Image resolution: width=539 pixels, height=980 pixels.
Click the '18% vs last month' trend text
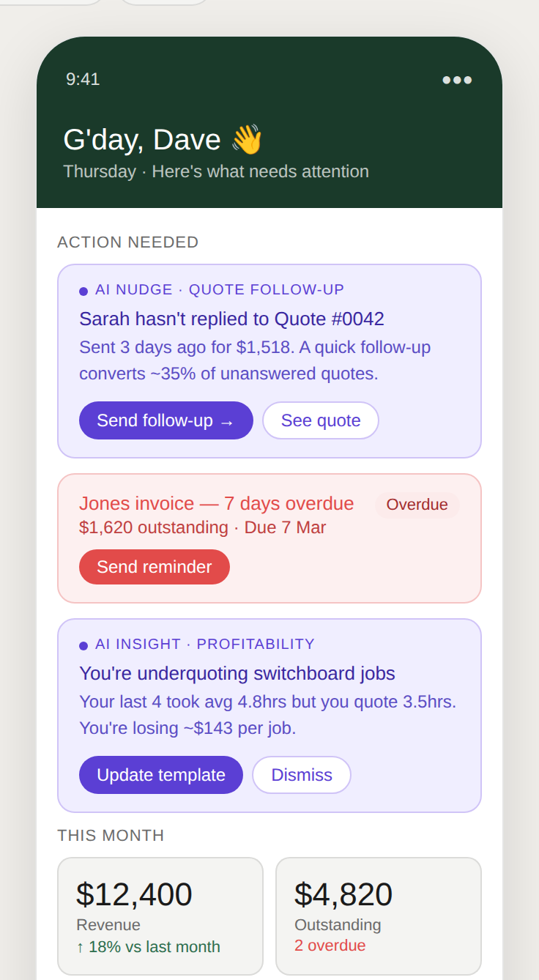(149, 946)
